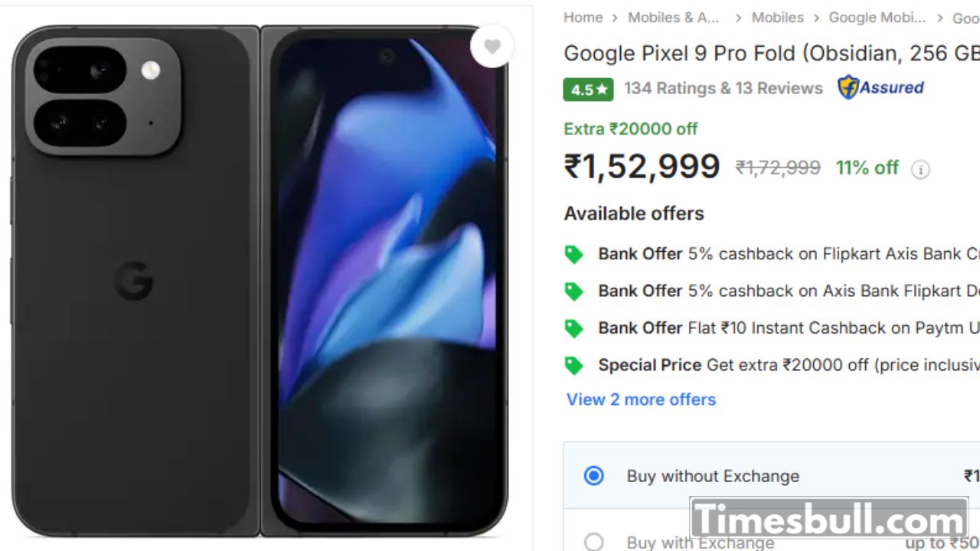Image resolution: width=980 pixels, height=551 pixels.
Task: Open the Mobiles breadcrumb link
Action: click(x=777, y=18)
